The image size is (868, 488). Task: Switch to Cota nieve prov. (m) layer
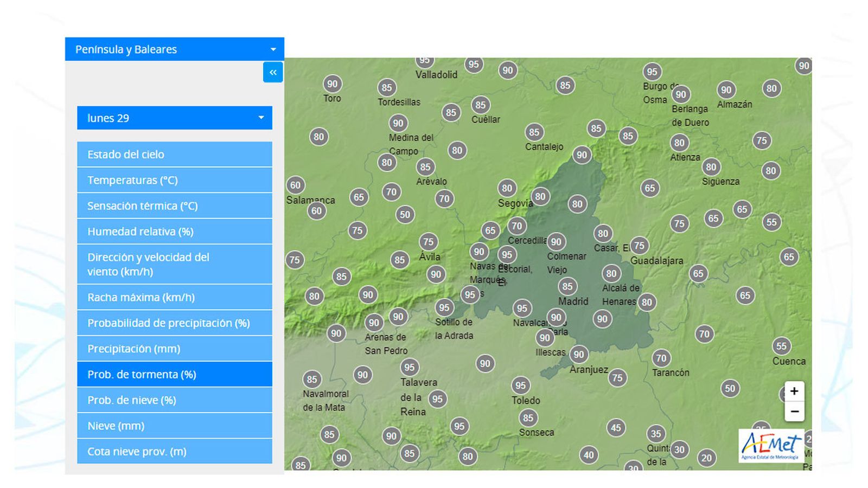point(175,452)
